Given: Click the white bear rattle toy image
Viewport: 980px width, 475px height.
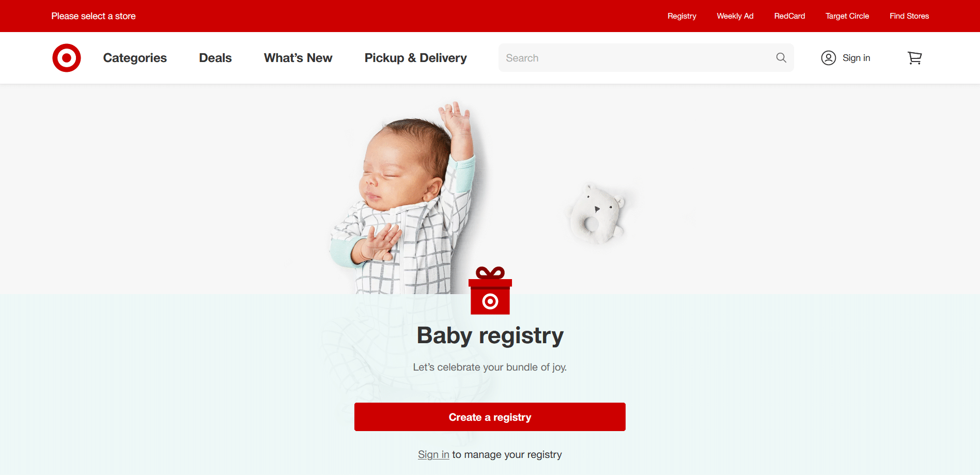Looking at the screenshot, I should pos(596,213).
